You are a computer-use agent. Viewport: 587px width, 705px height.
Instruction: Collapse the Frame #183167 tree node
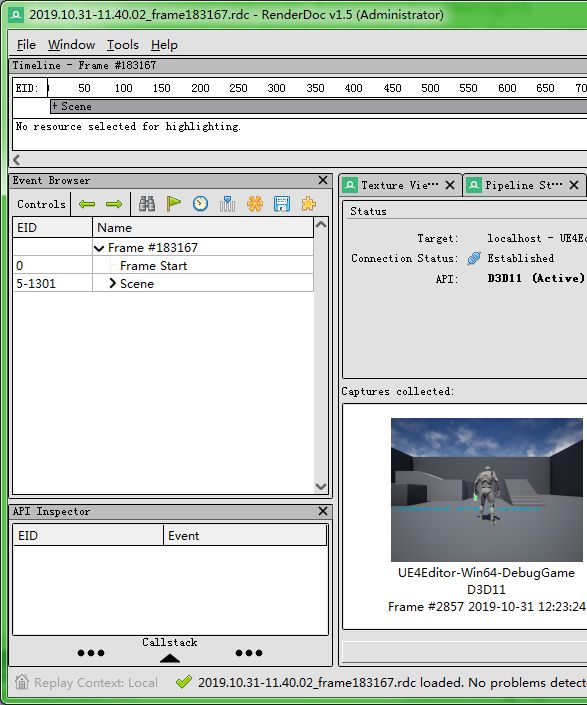click(99, 248)
